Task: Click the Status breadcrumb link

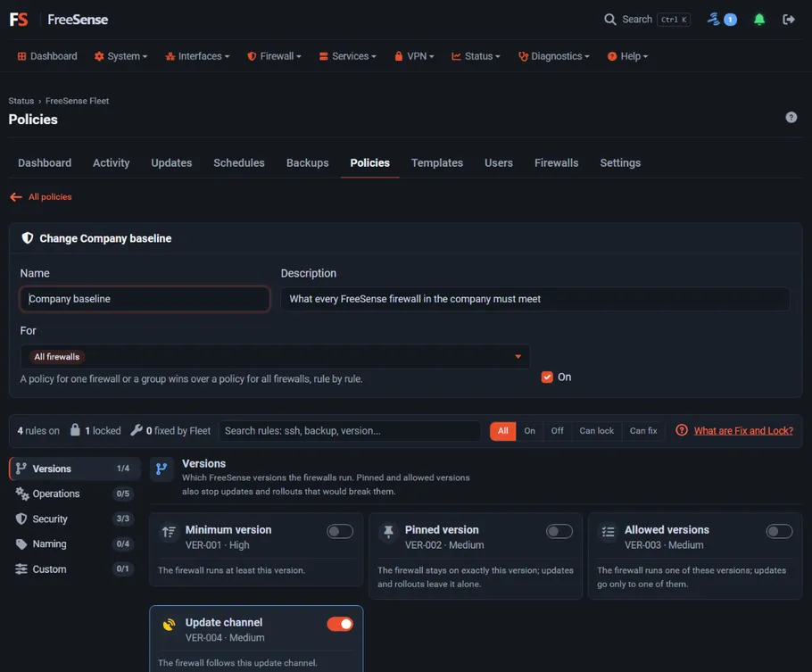Action: click(21, 101)
